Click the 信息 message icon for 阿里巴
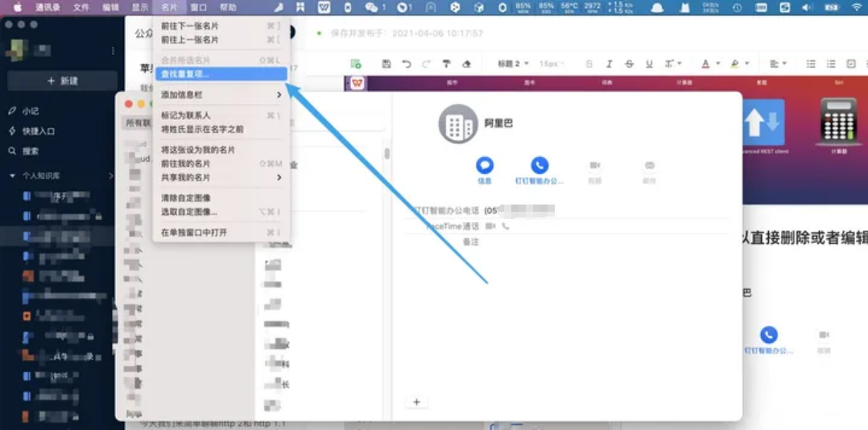Image resolution: width=868 pixels, height=430 pixels. tap(485, 165)
